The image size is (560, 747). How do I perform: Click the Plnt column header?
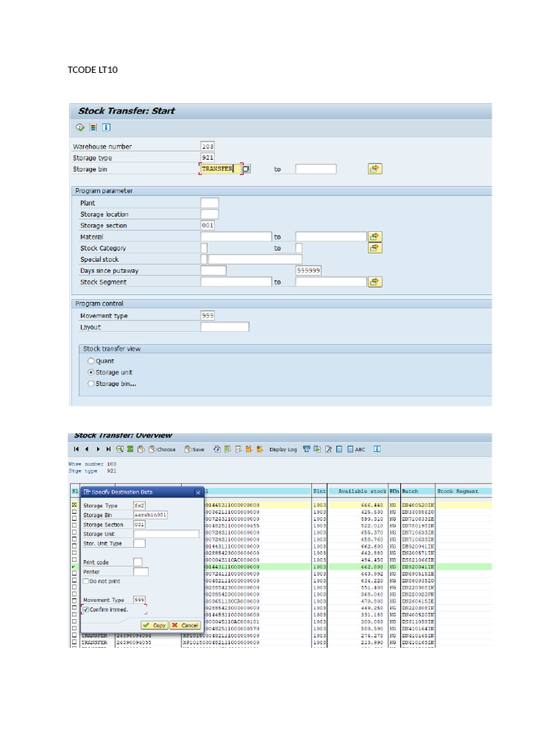pyautogui.click(x=319, y=491)
